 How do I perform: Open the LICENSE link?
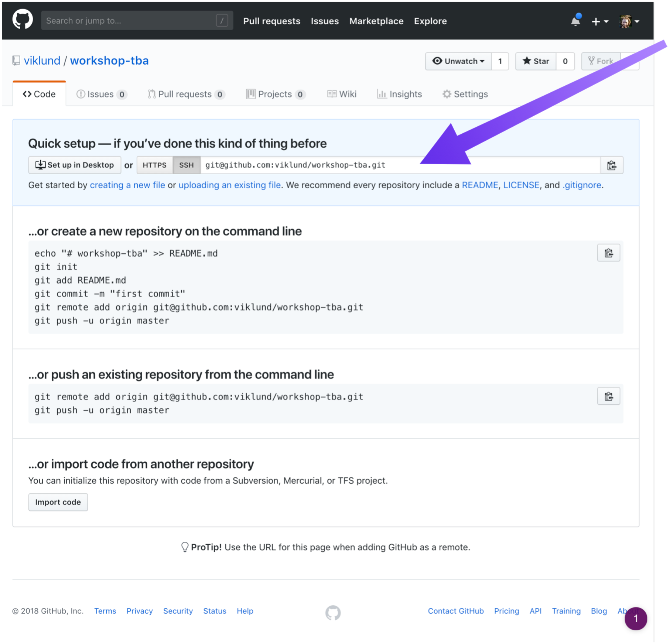click(521, 185)
